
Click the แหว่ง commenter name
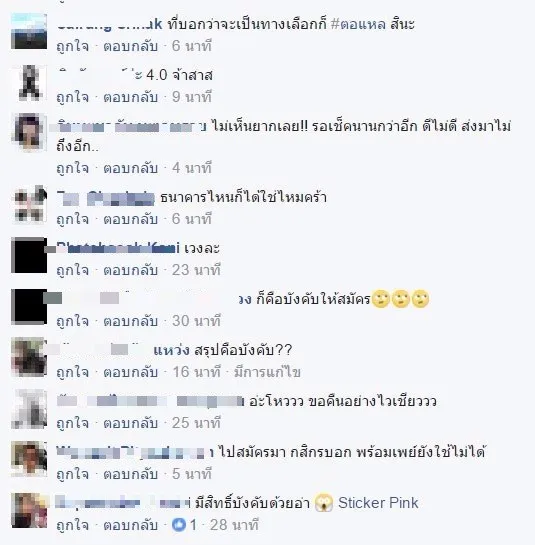point(171,350)
